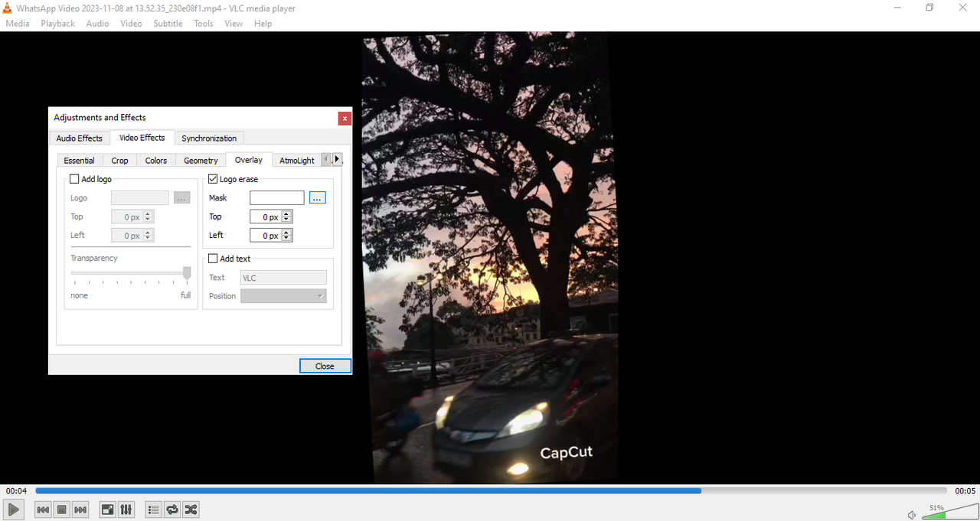980x521 pixels.
Task: Open the Help menu
Action: 263,24
